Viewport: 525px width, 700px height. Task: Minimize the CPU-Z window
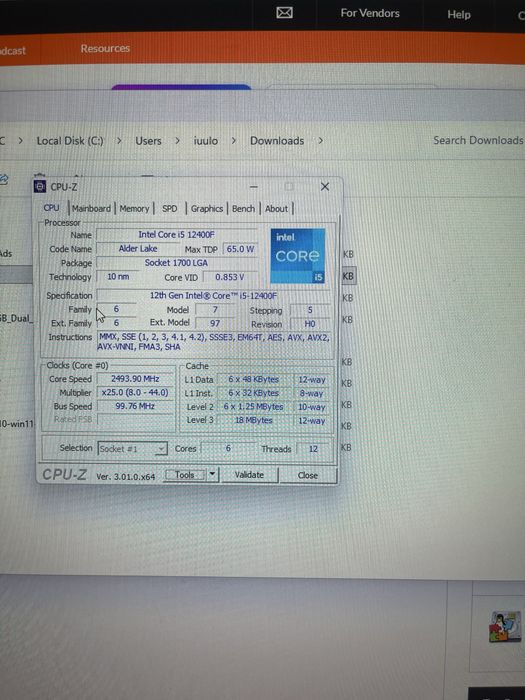point(254,187)
